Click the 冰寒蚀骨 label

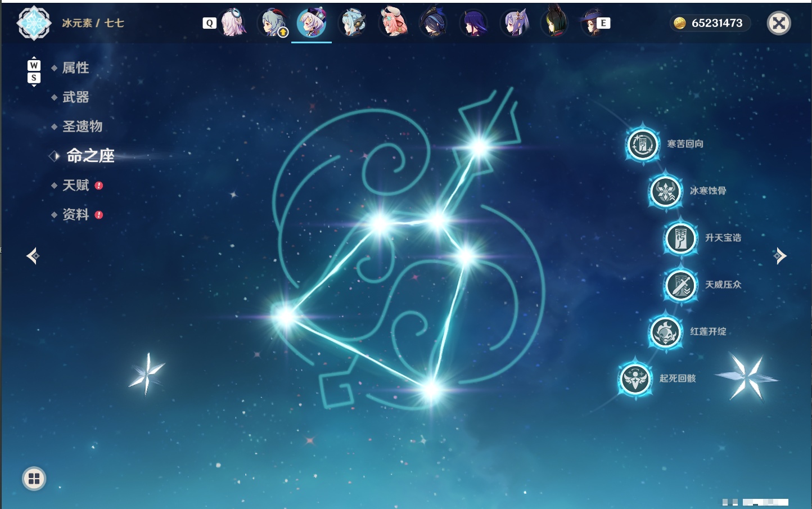click(708, 191)
